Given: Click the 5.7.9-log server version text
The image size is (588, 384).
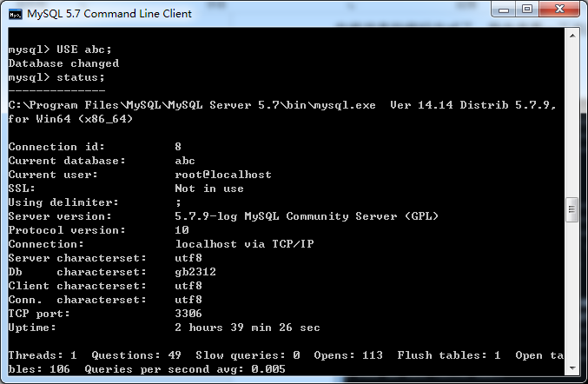Looking at the screenshot, I should tap(206, 216).
